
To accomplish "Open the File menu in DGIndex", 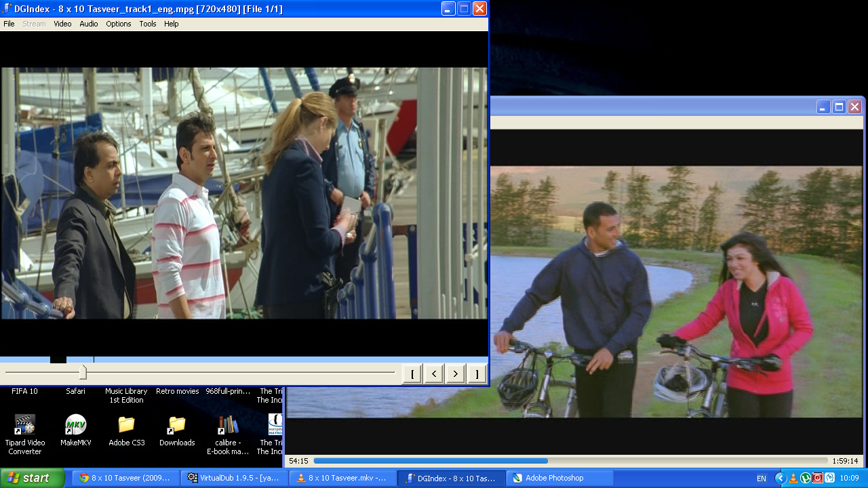I will click(x=9, y=24).
